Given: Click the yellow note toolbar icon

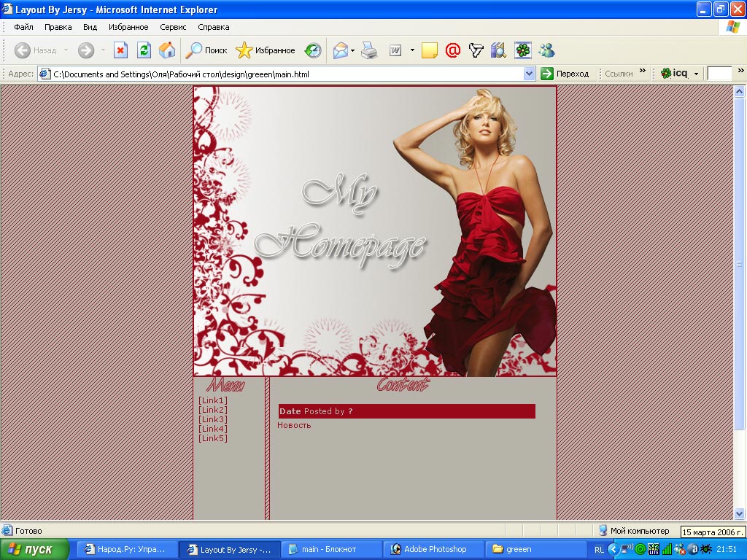Looking at the screenshot, I should tap(430, 50).
